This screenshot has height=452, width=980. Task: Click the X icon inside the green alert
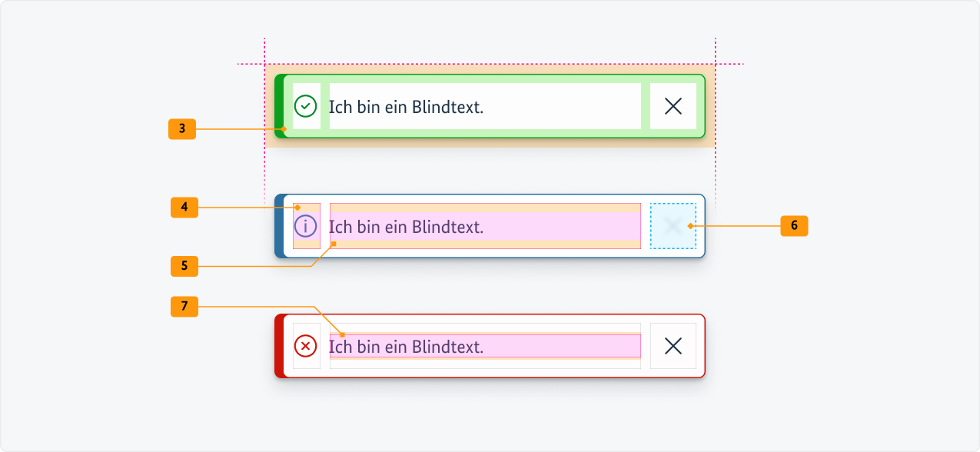coord(673,105)
